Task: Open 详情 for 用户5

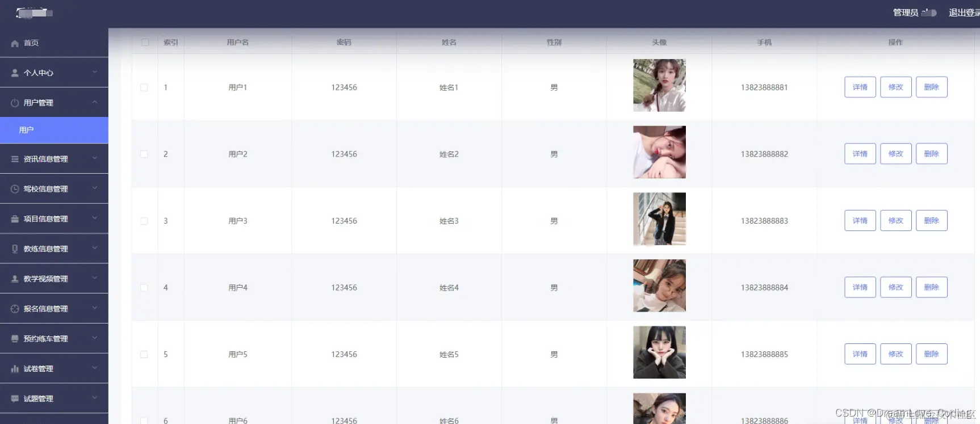Action: 860,354
